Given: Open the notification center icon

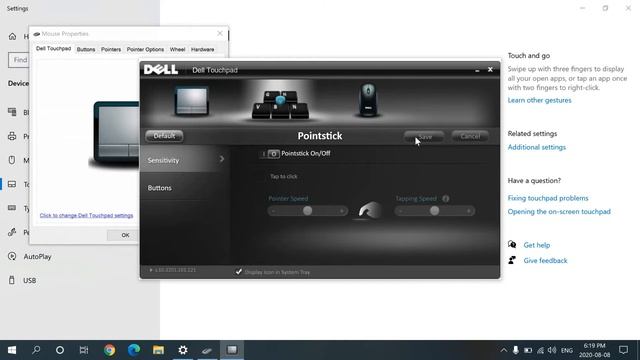Looking at the screenshot, I should point(623,350).
